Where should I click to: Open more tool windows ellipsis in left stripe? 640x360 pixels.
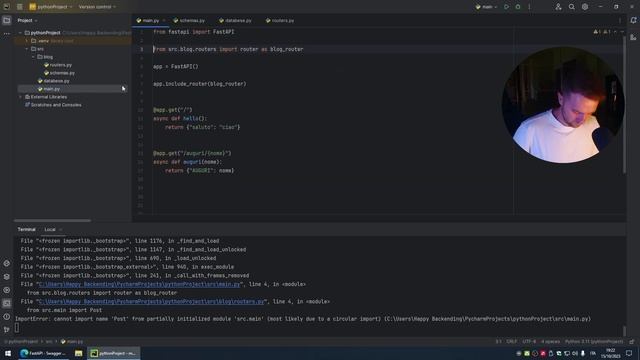click(x=7, y=34)
